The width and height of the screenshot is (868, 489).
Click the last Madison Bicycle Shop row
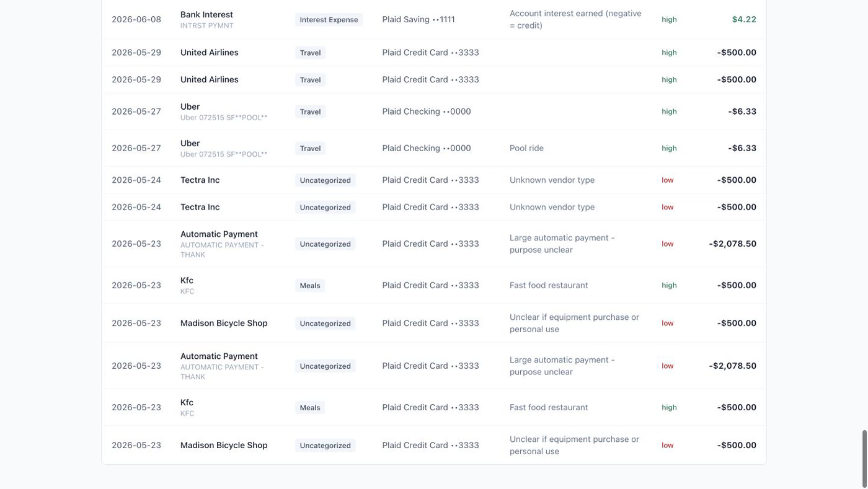[x=434, y=445]
